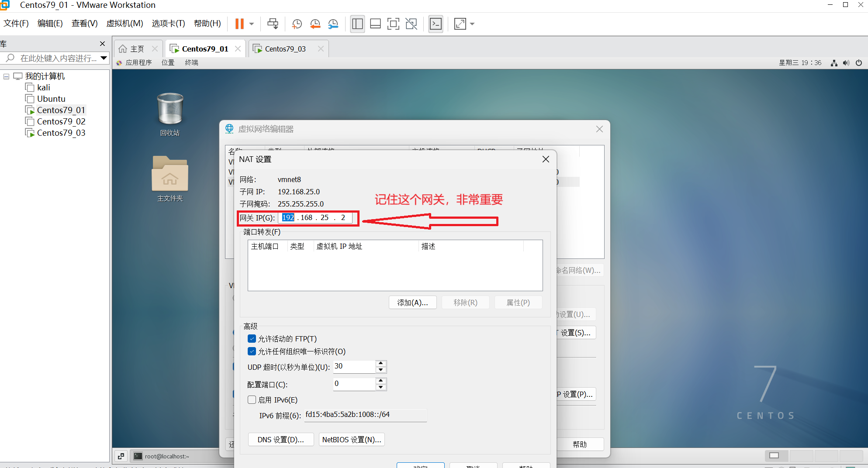This screenshot has width=868, height=468.
Task: Select kali in the library tree
Action: pyautogui.click(x=43, y=87)
